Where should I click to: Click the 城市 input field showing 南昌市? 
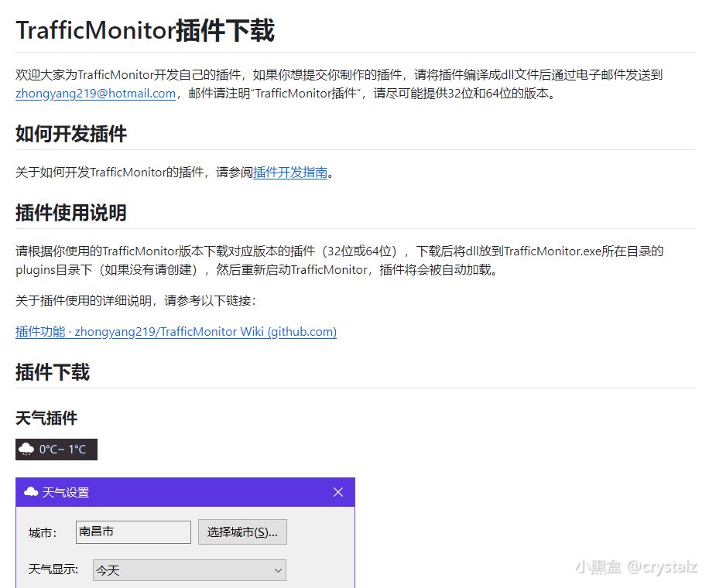point(133,532)
